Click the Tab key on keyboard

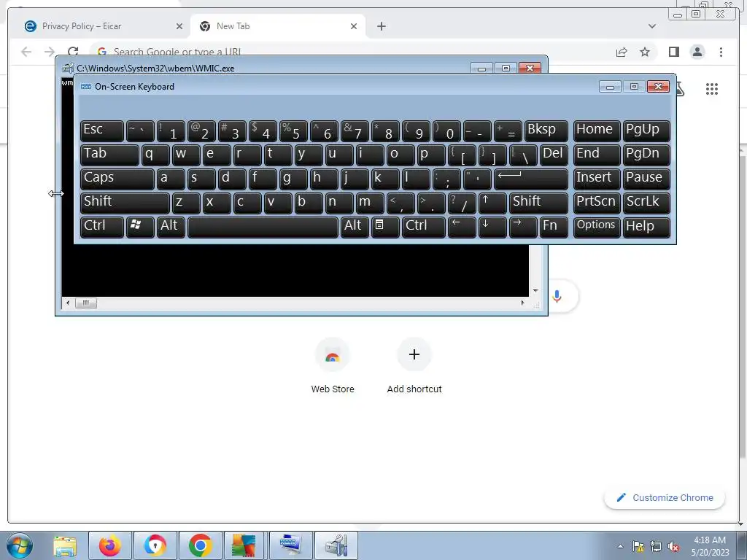109,155
